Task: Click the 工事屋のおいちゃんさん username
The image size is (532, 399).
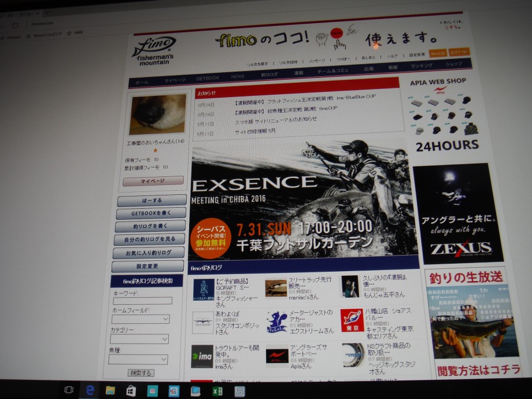Action: click(156, 142)
